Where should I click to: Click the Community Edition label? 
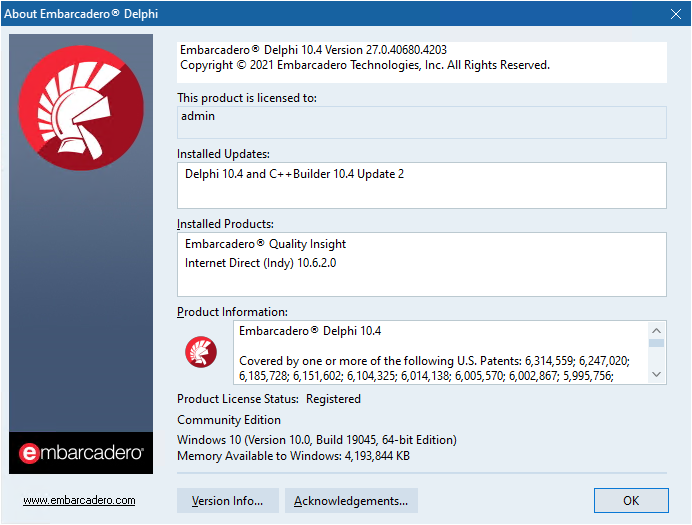pos(229,420)
